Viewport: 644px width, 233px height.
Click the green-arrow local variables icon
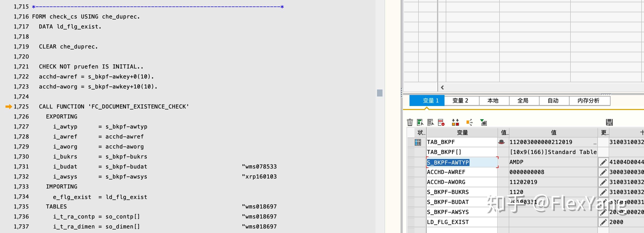point(483,122)
